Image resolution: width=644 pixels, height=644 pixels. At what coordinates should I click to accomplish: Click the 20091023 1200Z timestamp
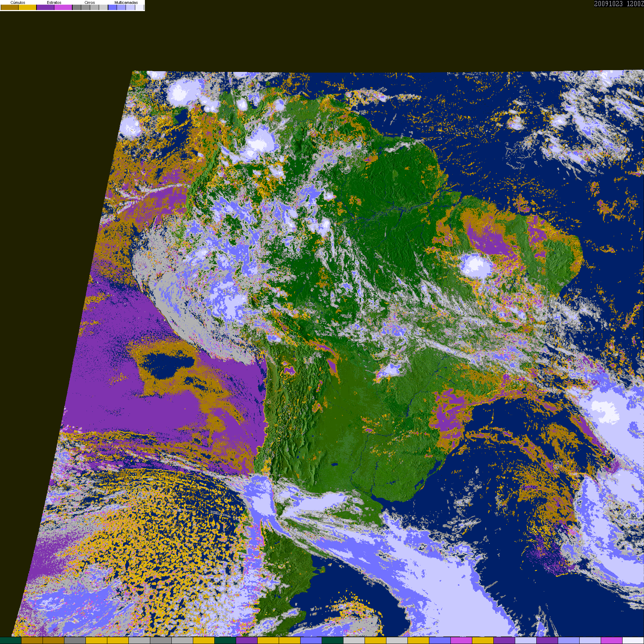tap(619, 4)
